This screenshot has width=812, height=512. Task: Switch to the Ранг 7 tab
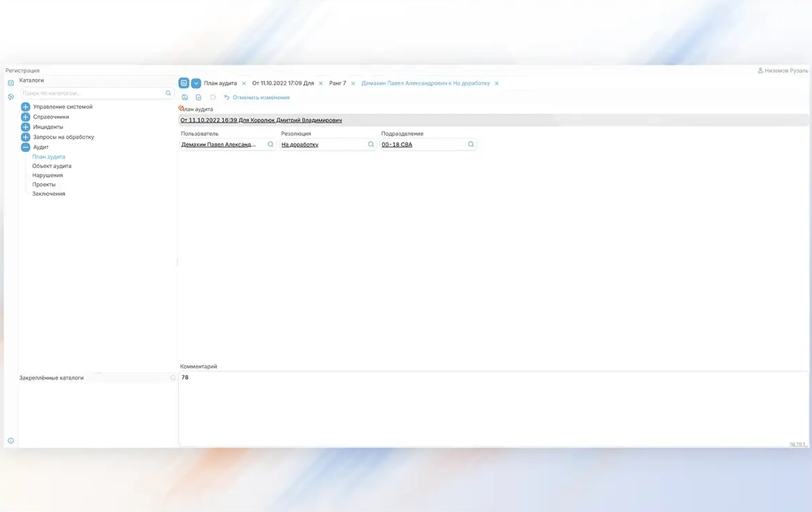coord(338,83)
